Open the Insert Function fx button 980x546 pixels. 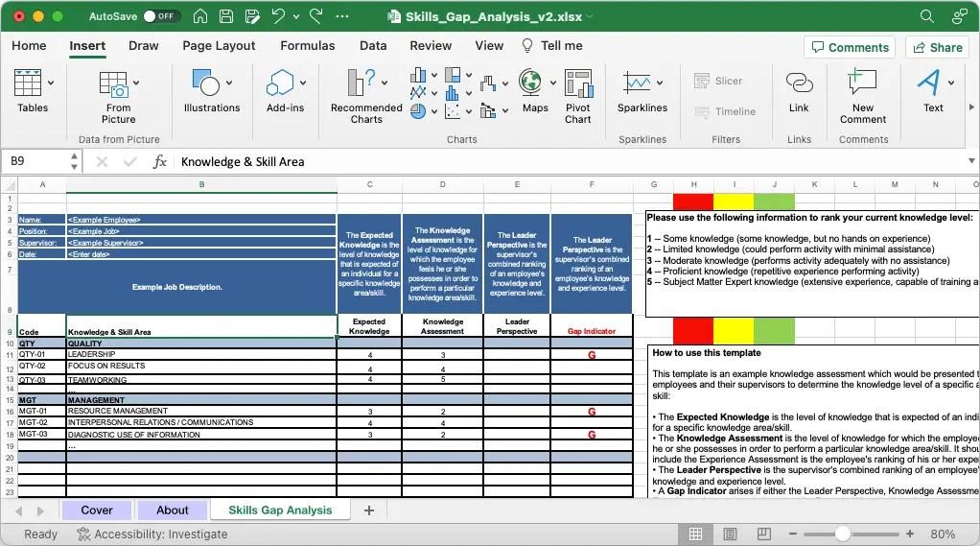pyautogui.click(x=159, y=162)
